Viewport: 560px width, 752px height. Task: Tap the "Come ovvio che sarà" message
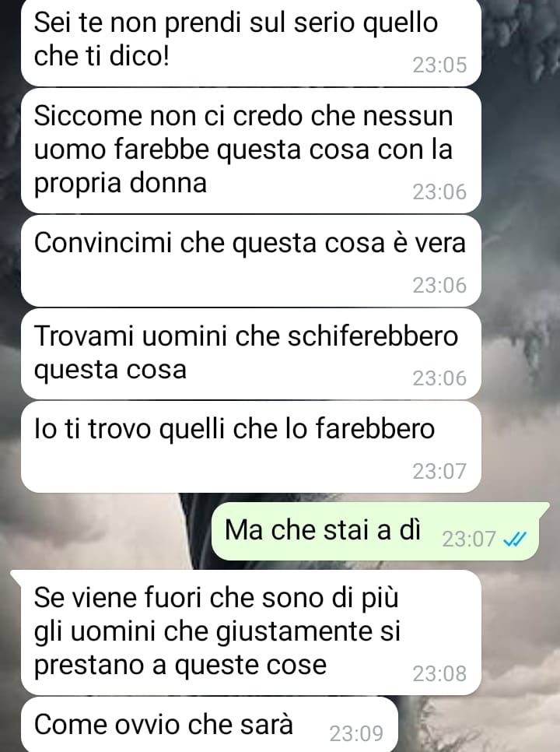coord(209,725)
